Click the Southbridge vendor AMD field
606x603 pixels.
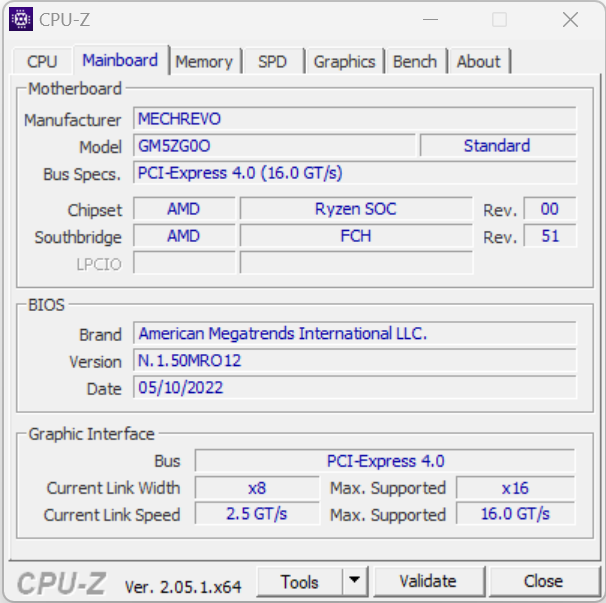click(184, 236)
